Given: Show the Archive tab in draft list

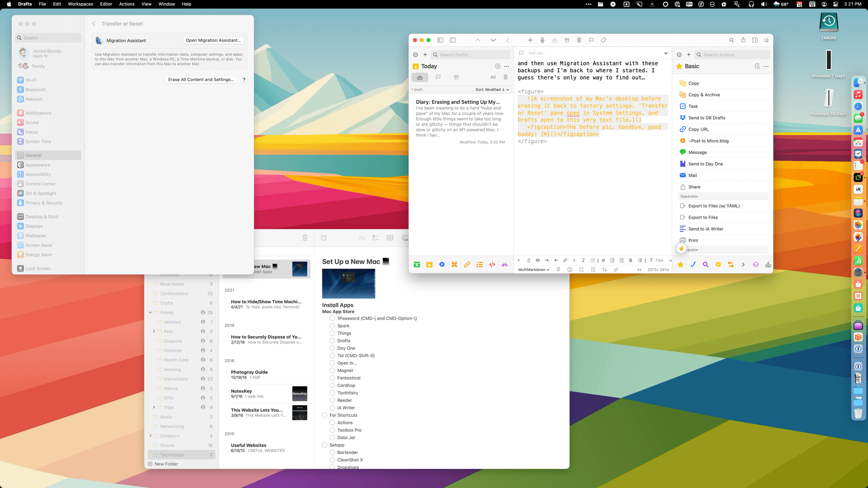Looking at the screenshot, I should (456, 77).
